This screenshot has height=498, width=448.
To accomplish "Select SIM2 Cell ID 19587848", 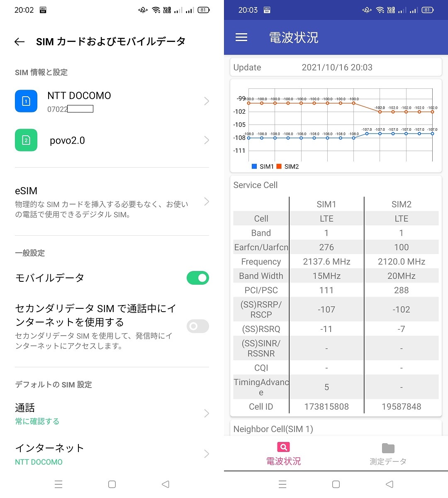I will pos(402,407).
